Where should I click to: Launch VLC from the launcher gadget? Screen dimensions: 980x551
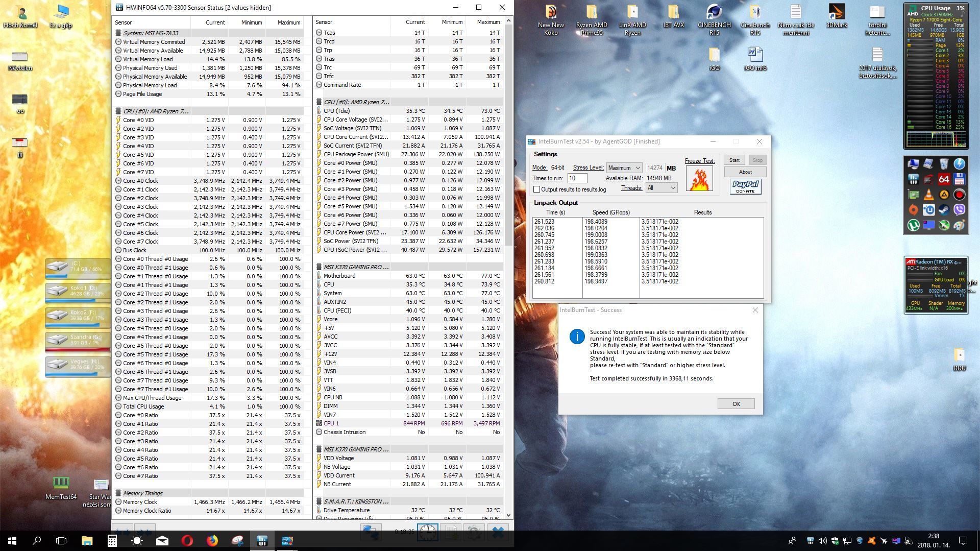(928, 194)
